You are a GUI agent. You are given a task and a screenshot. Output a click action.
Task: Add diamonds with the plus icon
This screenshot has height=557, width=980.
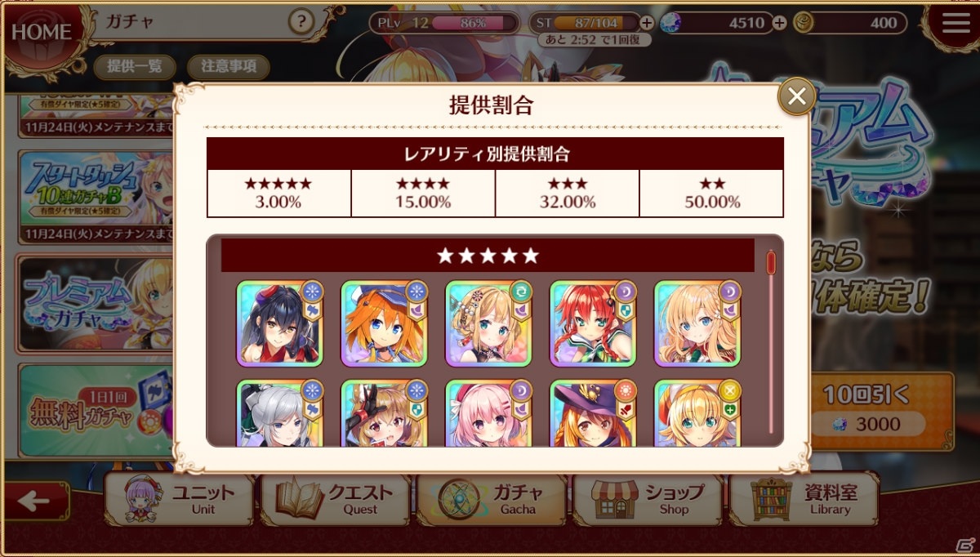tap(779, 23)
